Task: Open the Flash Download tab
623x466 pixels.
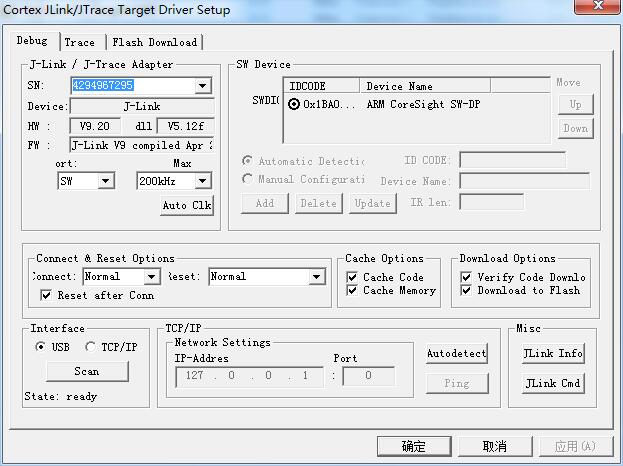Action: pyautogui.click(x=155, y=42)
